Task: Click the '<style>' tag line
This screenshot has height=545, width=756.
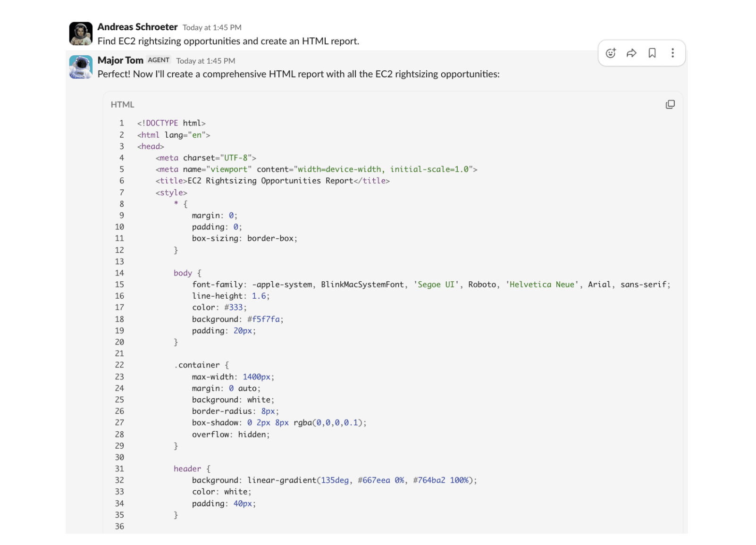Action: click(171, 193)
